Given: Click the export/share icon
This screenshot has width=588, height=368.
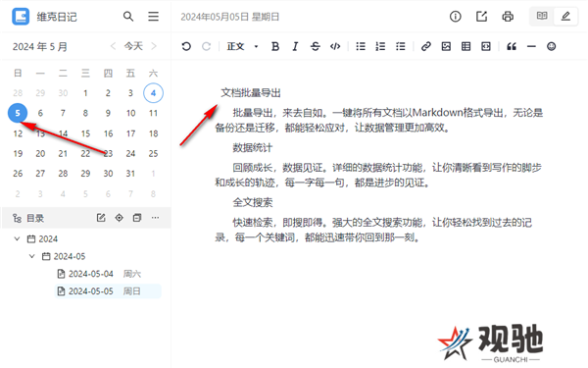Looking at the screenshot, I should 481,17.
